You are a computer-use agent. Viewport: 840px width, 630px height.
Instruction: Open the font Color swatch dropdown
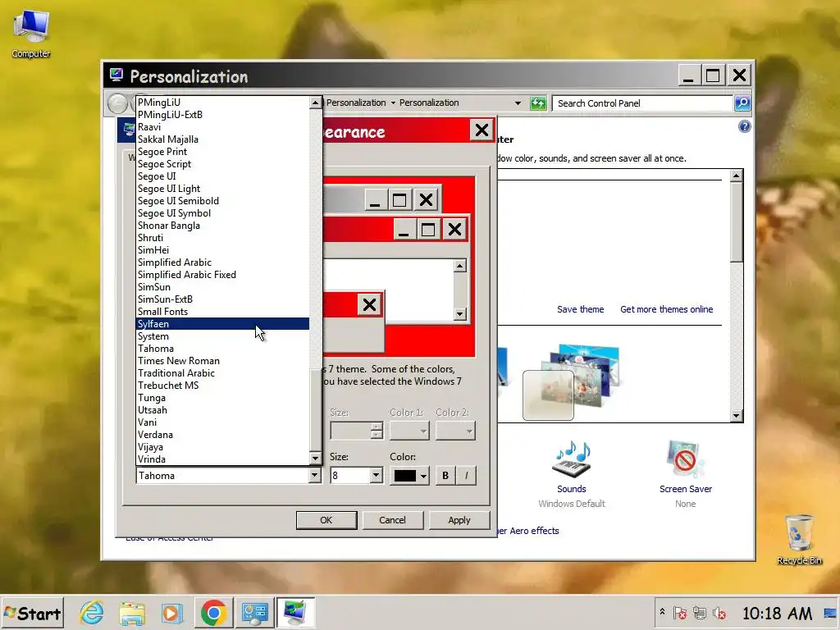point(409,475)
